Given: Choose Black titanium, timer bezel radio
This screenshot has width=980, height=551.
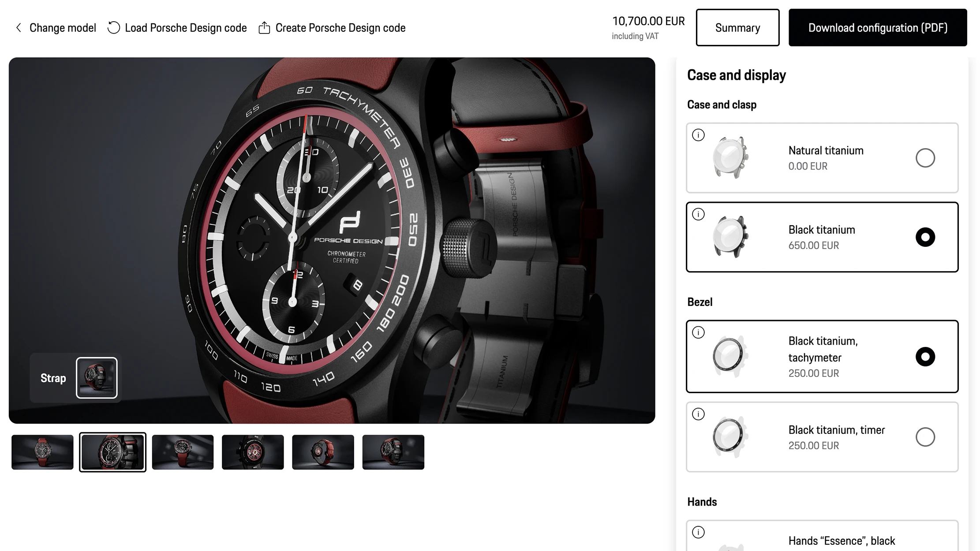Looking at the screenshot, I should 925,437.
